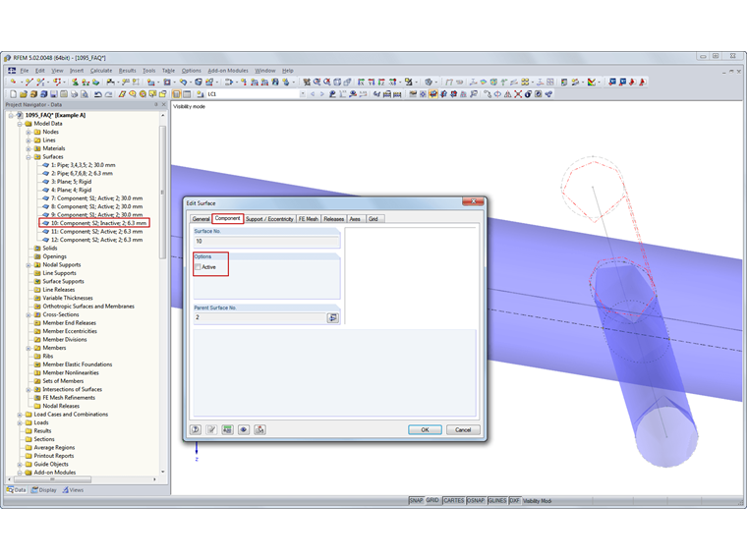The image size is (747, 560).
Task: Toggle GRID in the status bar
Action: [432, 500]
